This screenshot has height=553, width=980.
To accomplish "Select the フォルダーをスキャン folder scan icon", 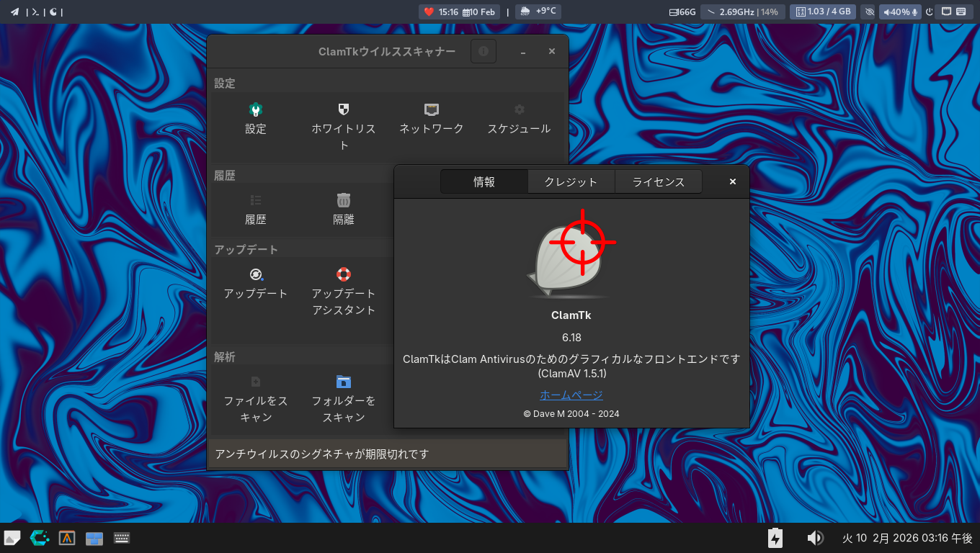I will coord(344,382).
